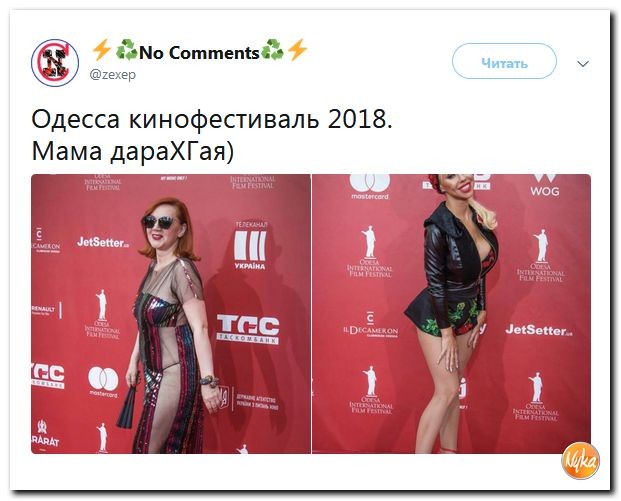Click the tweet text Одесса кинофестиваль 2018
The height and width of the screenshot is (501, 621).
(212, 119)
